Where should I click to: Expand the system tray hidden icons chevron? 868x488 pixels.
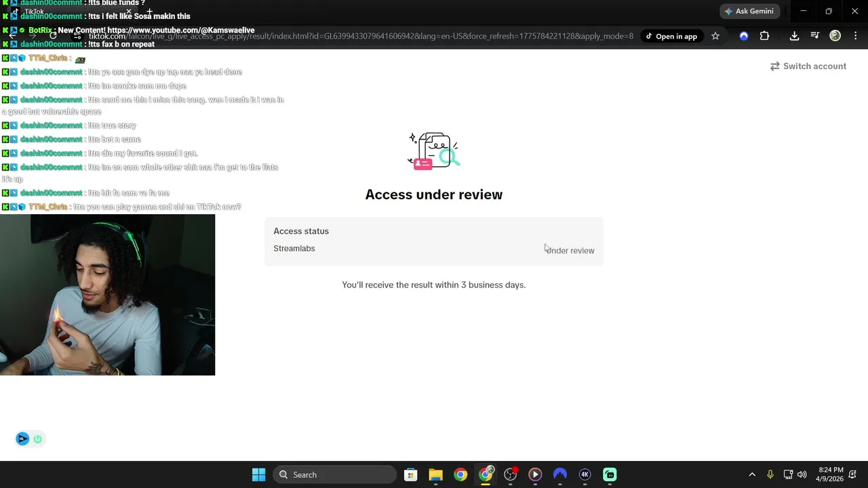752,474
